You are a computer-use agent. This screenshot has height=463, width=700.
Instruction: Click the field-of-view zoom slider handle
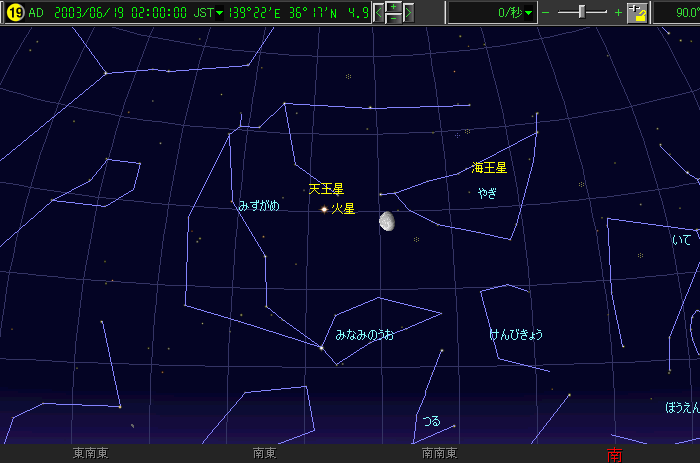point(583,13)
